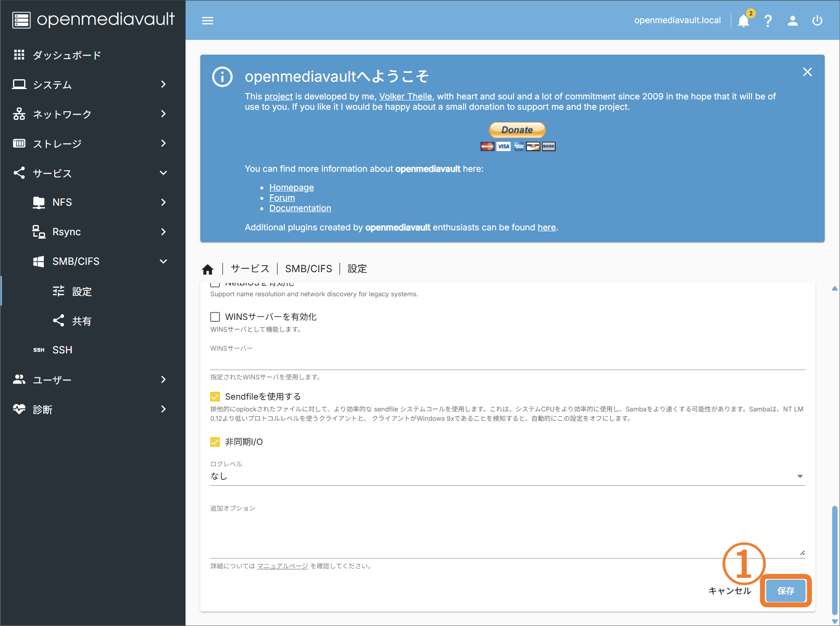Click the scrollbar up arrow
The width and height of the screenshot is (840, 626).
(835, 289)
